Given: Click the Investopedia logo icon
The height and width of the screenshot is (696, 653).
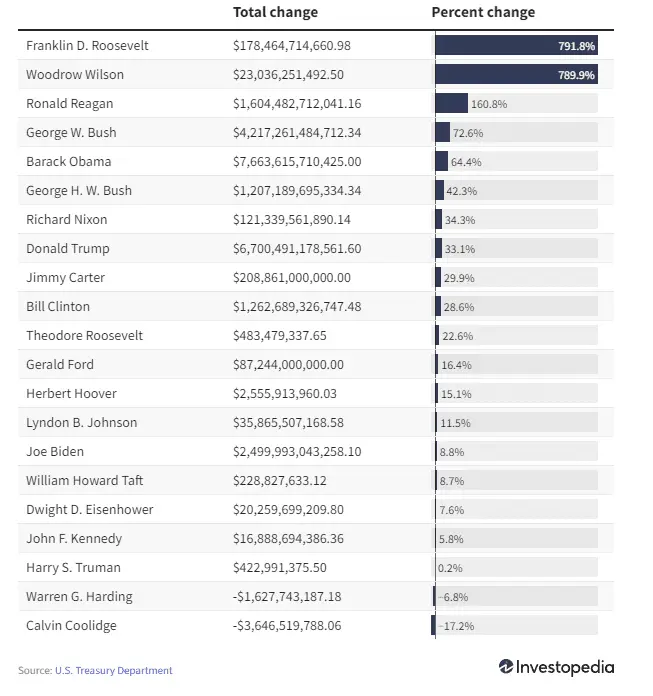Looking at the screenshot, I should point(507,667).
